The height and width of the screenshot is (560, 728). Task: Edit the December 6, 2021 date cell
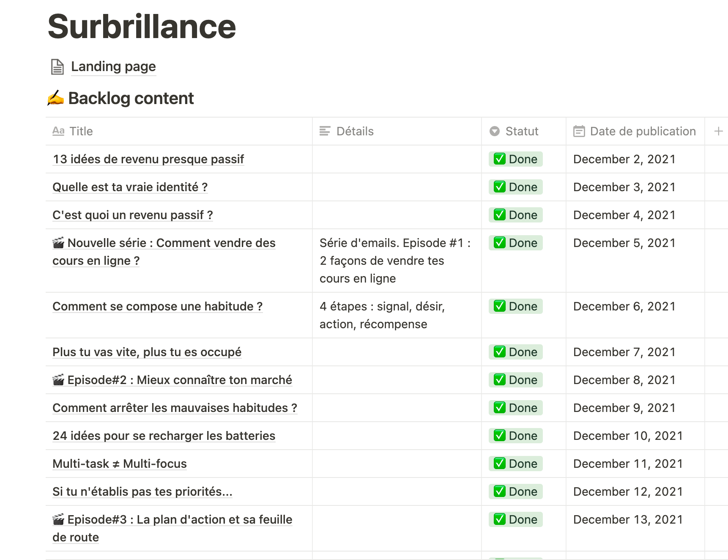tap(624, 306)
